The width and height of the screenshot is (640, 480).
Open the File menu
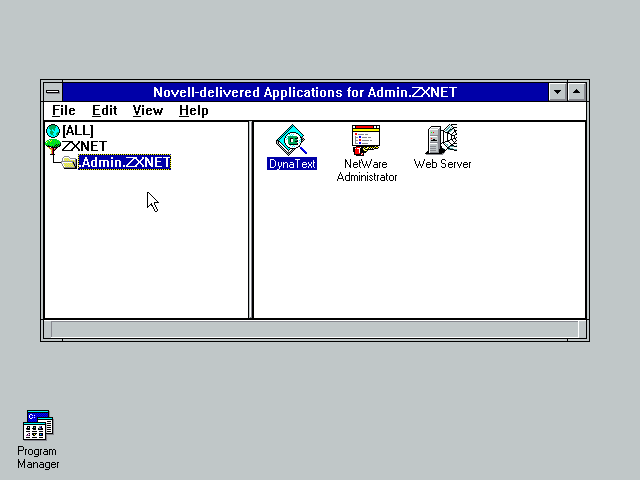coord(63,111)
